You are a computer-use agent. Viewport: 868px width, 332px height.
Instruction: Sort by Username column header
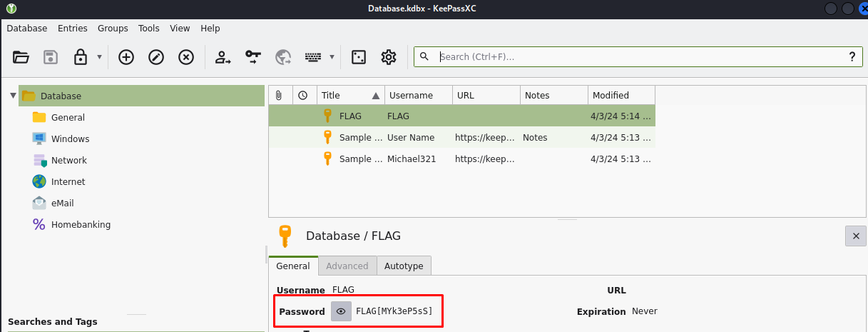click(418, 95)
